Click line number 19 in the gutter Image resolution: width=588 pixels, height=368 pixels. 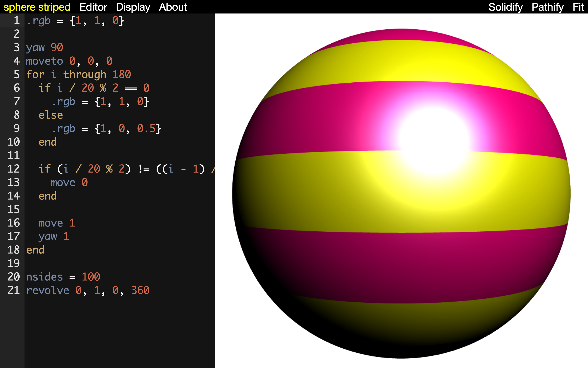[14, 263]
